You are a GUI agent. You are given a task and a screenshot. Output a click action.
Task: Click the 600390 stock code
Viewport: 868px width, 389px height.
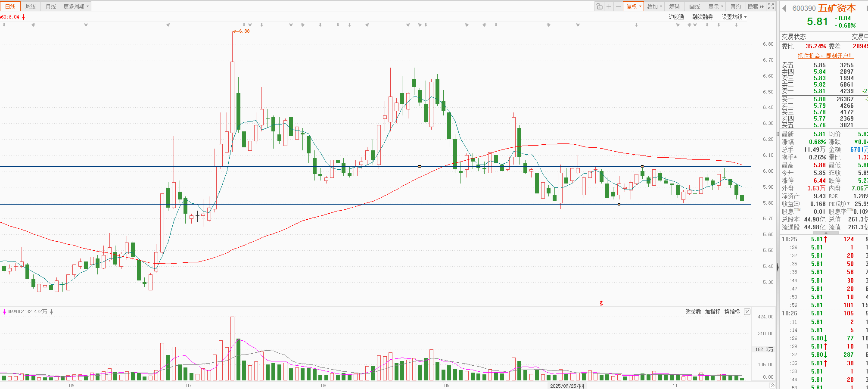[x=804, y=8]
